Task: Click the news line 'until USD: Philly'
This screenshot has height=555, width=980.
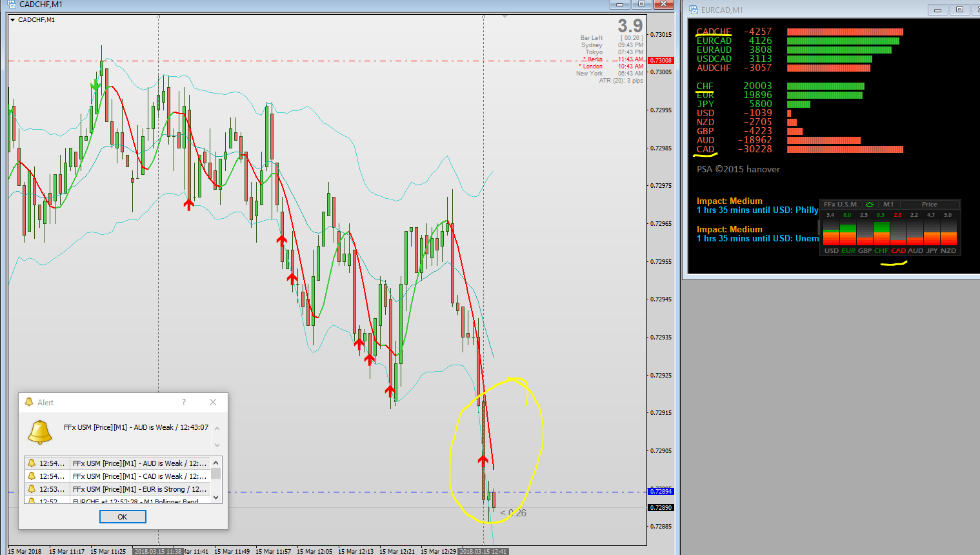Action: pyautogui.click(x=757, y=210)
